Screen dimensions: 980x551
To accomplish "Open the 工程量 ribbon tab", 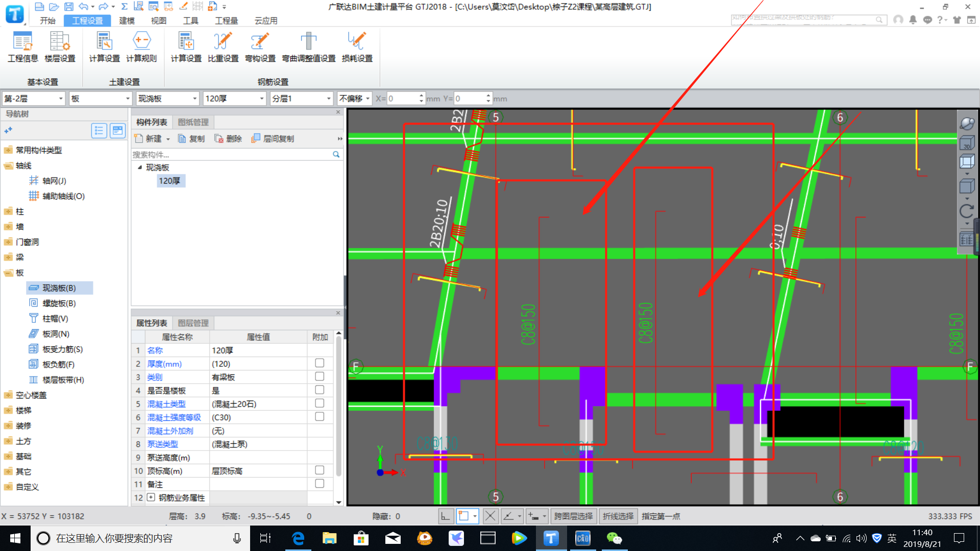I will click(x=226, y=20).
